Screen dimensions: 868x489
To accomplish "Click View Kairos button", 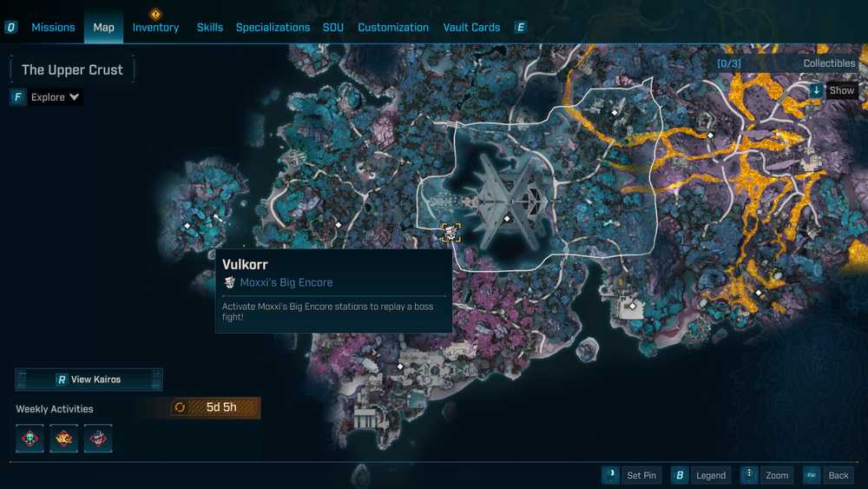I will click(89, 380).
